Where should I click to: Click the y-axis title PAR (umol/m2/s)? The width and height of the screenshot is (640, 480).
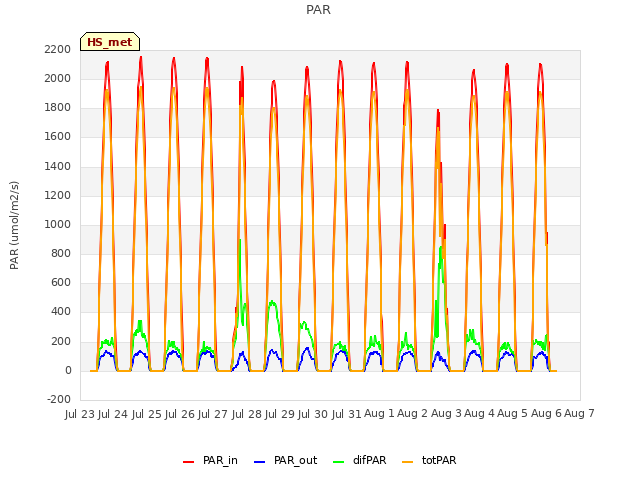click(x=14, y=225)
